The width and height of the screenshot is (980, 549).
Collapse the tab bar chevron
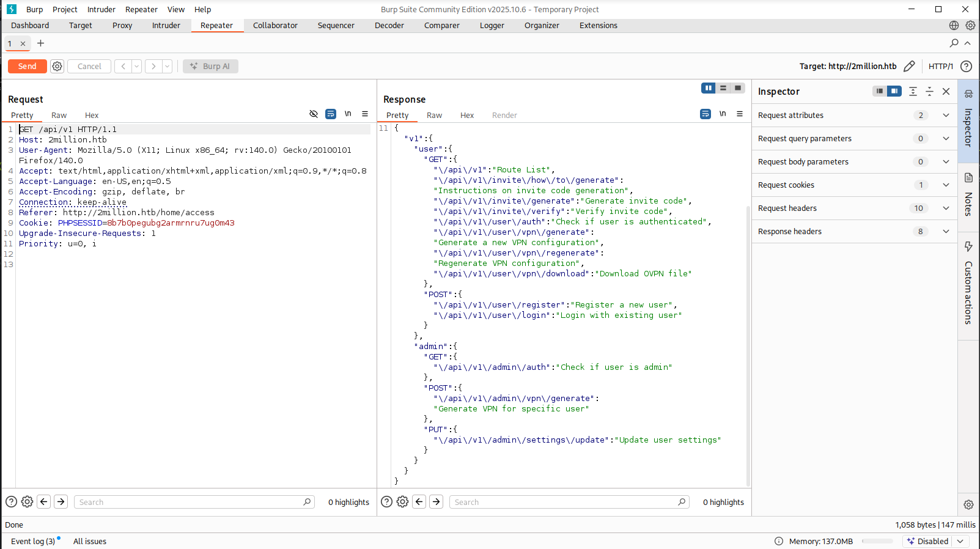coord(968,43)
